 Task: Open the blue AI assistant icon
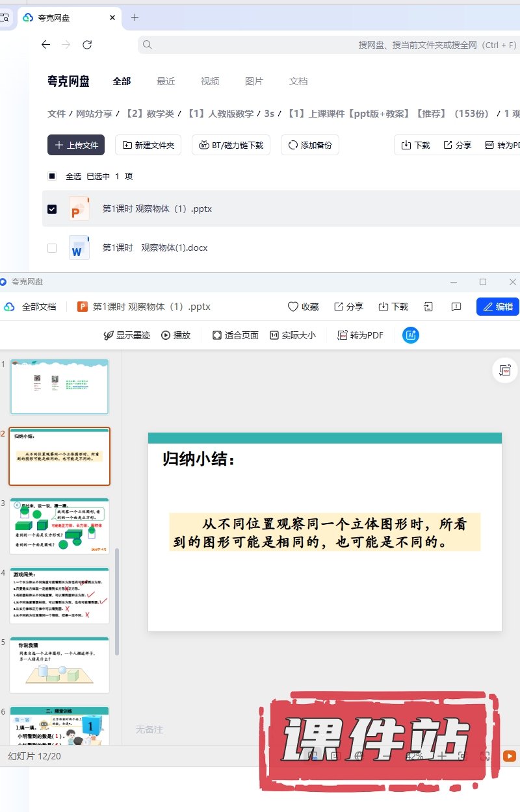pos(411,335)
